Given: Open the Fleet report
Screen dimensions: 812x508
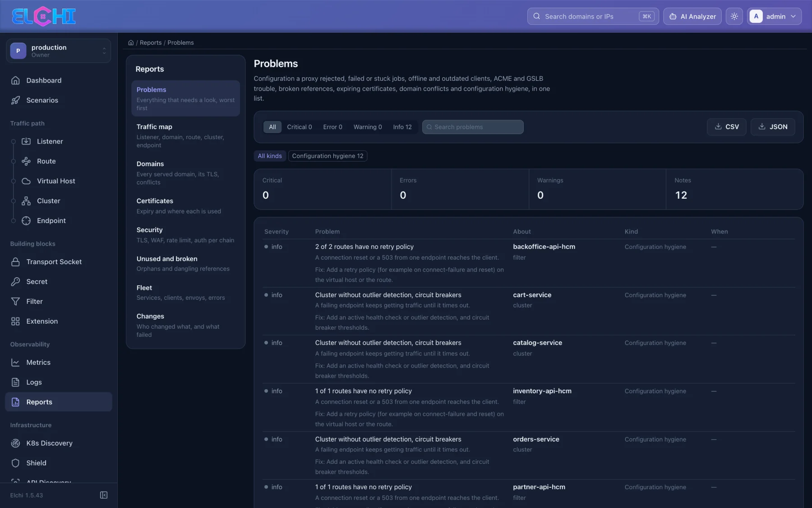Looking at the screenshot, I should [185, 292].
